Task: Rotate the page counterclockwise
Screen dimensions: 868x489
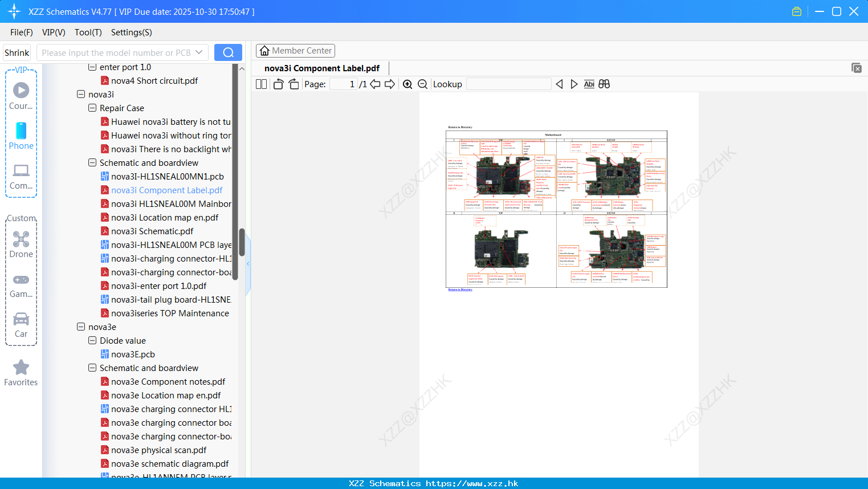Action: coord(278,84)
